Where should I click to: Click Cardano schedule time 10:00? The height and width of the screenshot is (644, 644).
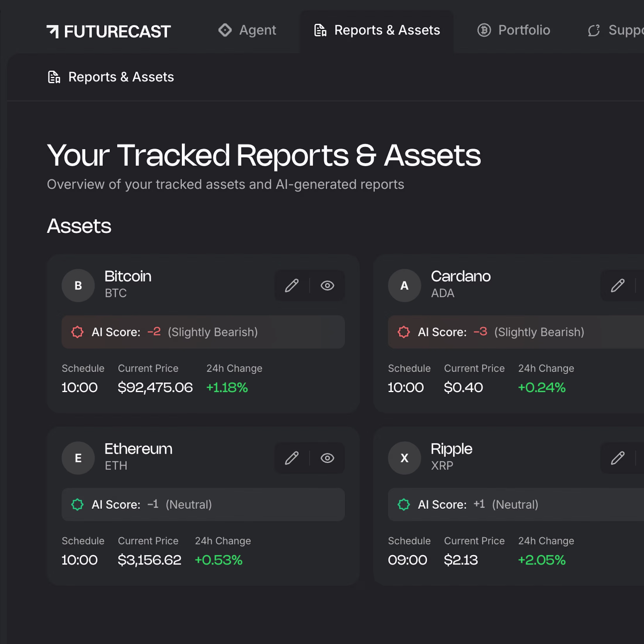pos(406,387)
